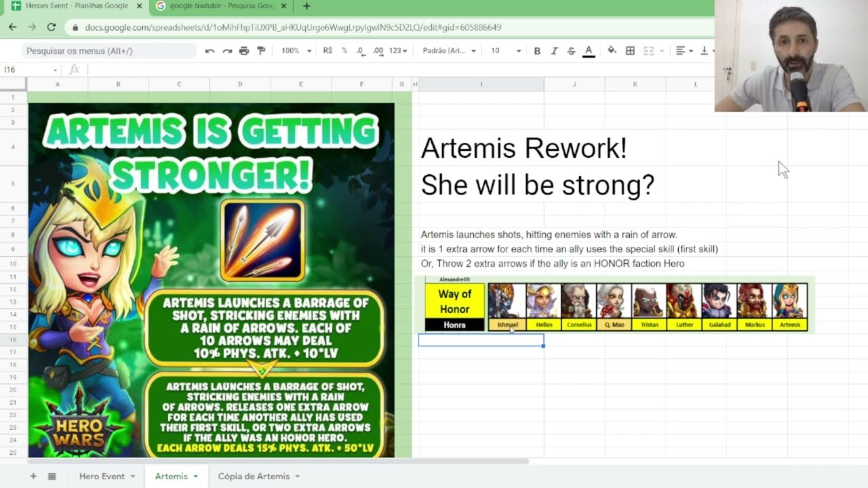The height and width of the screenshot is (488, 868).
Task: Toggle bold formatting
Action: pyautogui.click(x=537, y=51)
